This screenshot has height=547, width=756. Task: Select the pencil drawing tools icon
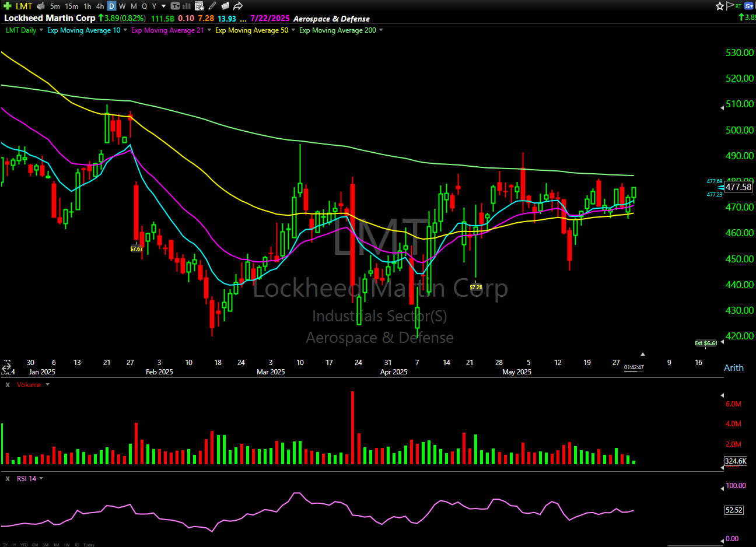click(212, 6)
